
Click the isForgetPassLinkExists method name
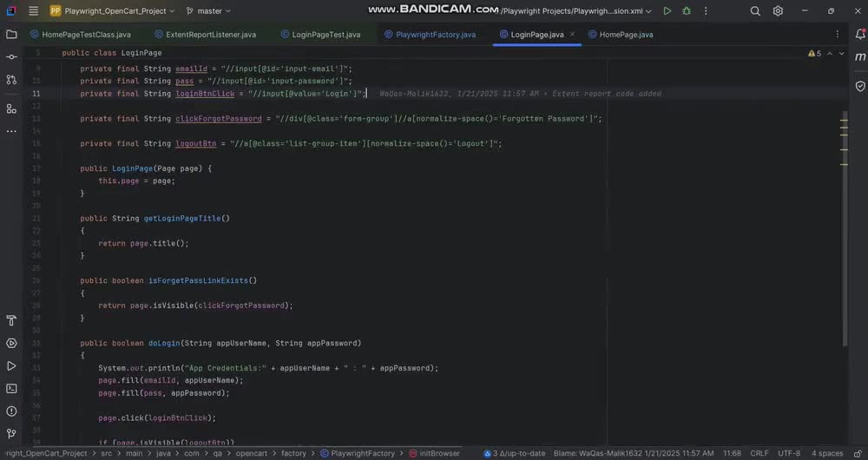(x=198, y=280)
